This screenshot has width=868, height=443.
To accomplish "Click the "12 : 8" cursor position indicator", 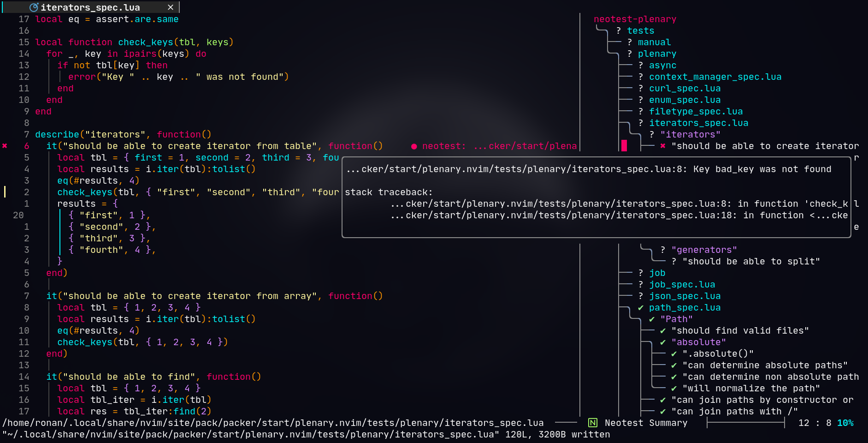I will tap(815, 423).
